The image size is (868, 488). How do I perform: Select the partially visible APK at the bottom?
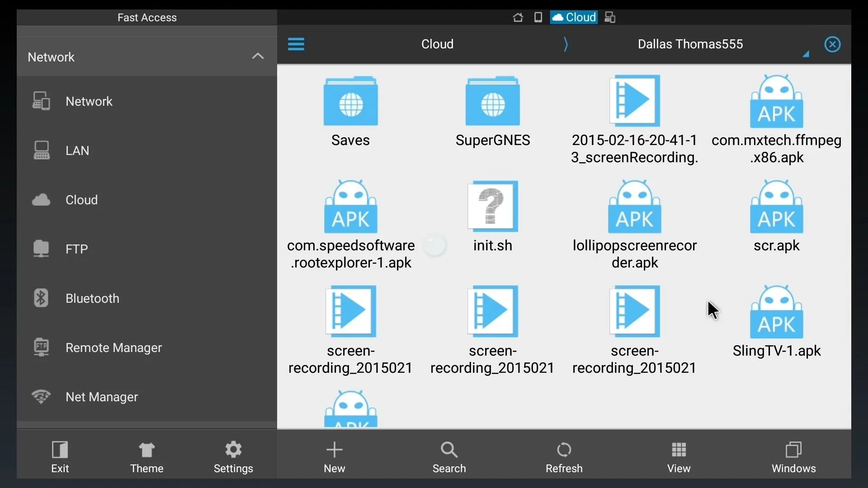(351, 408)
